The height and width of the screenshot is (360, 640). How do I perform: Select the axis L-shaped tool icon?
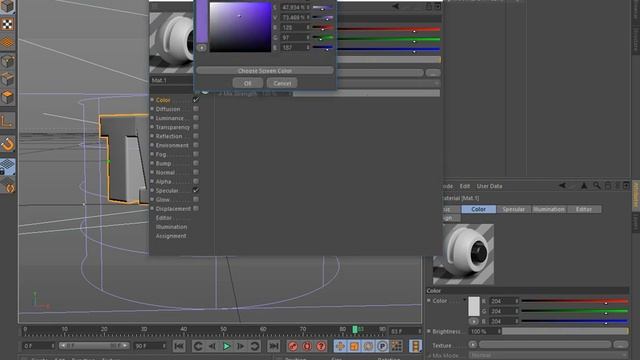7,121
